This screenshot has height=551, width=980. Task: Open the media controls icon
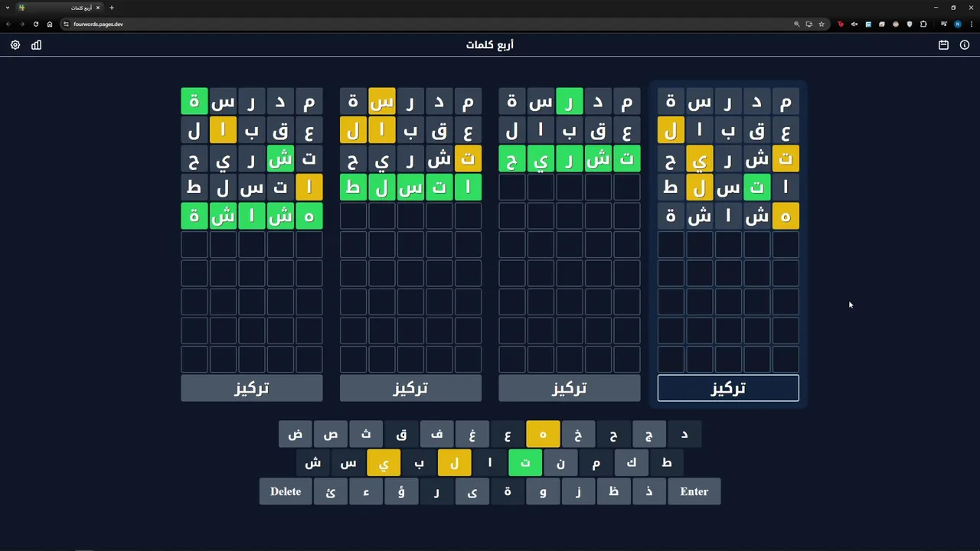click(943, 24)
